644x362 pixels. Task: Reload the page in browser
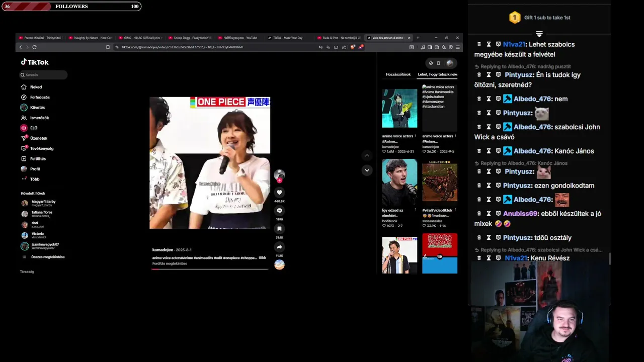34,47
